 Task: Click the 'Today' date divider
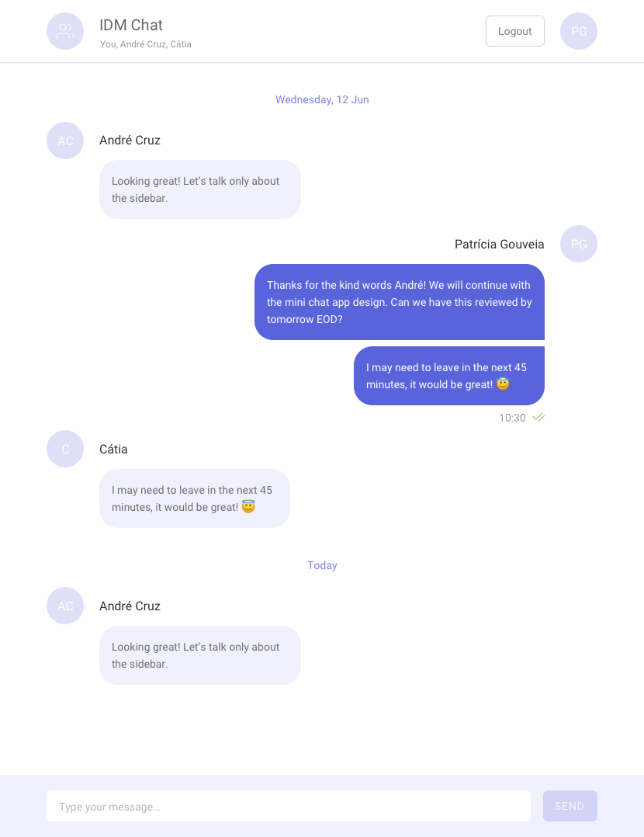point(322,565)
